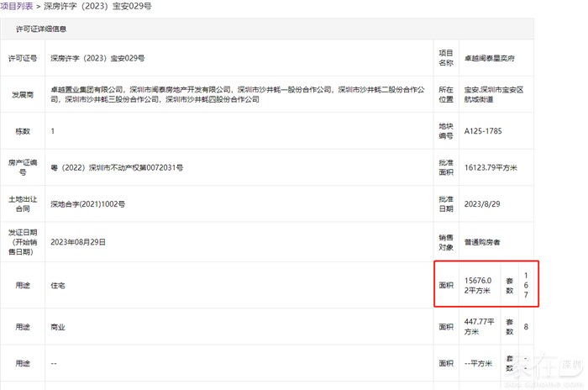Click approved area value 16123.79平方米
Viewport: 588px width, 390px height.
(491, 167)
